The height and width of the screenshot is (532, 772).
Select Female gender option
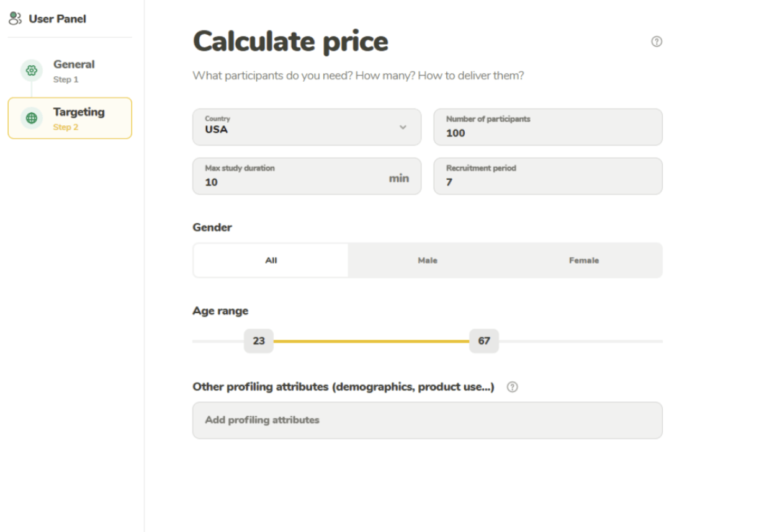(584, 260)
